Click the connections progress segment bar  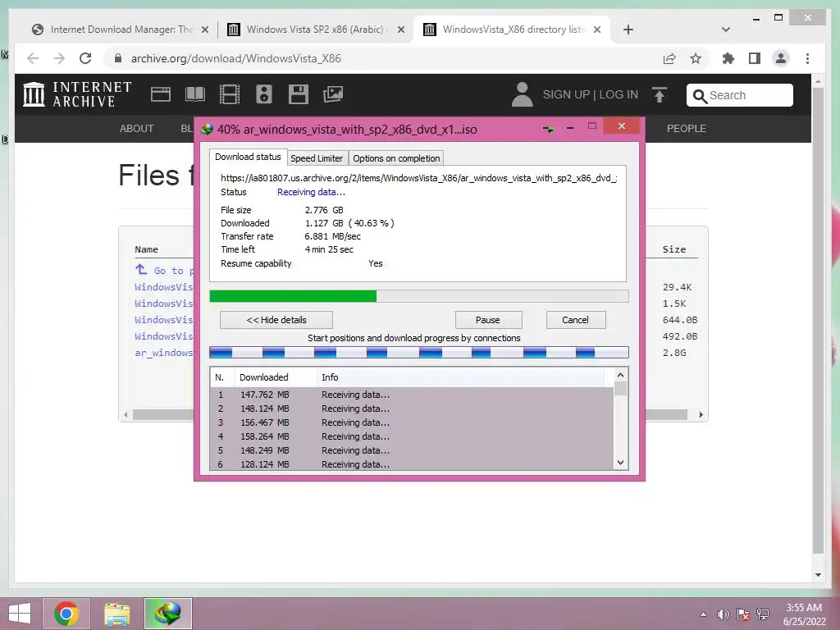point(419,352)
